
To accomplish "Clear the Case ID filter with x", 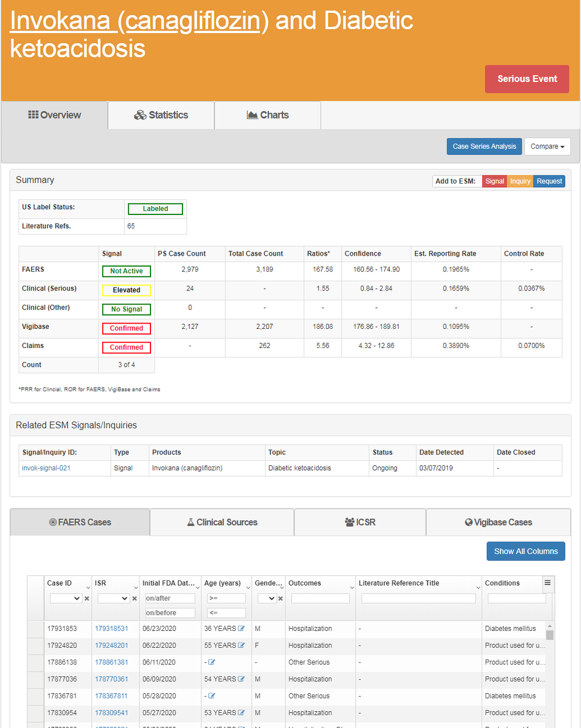I will click(x=87, y=598).
